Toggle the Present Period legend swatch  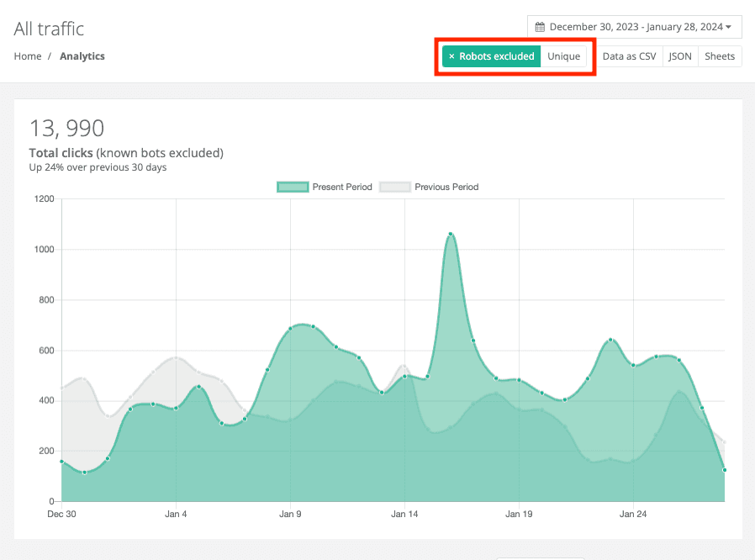click(x=293, y=187)
